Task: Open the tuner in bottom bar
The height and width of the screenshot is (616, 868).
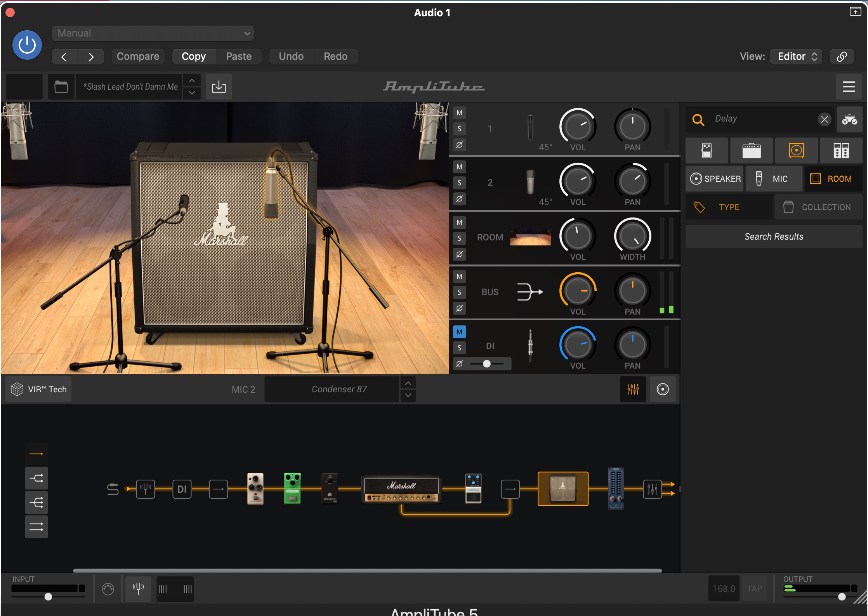Action: pos(138,589)
